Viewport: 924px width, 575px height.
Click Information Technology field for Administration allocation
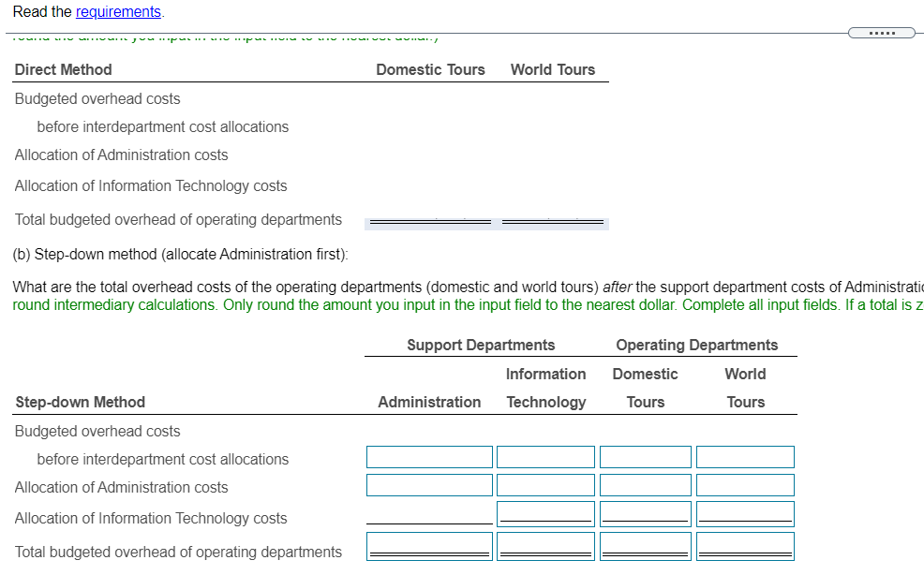[x=545, y=484]
